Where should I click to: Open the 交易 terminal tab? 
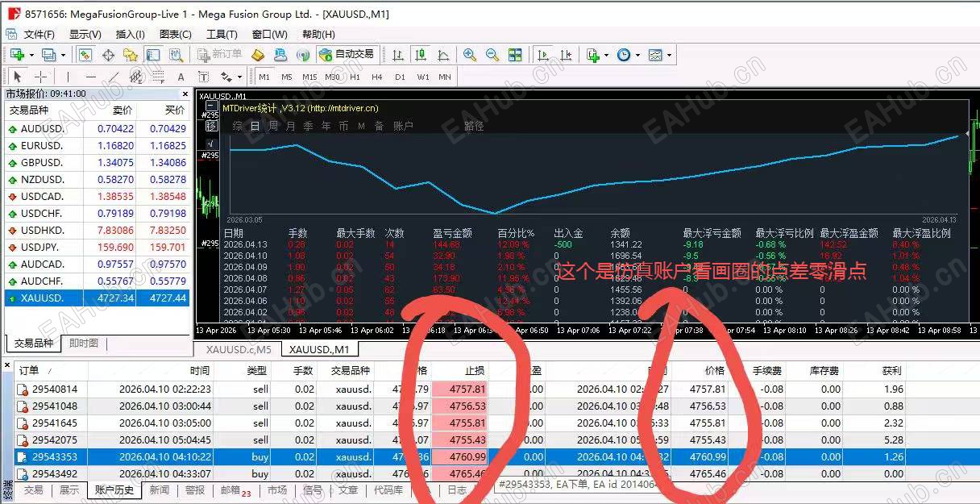tap(34, 489)
